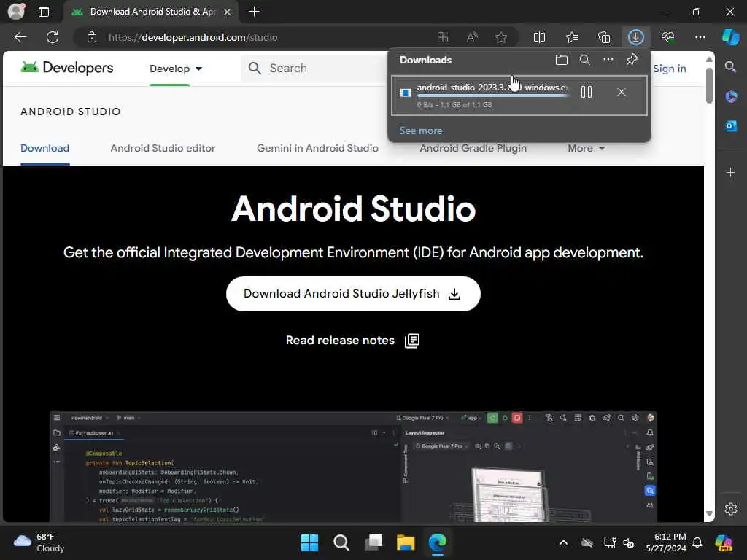Open sidebar settings gear icon
The width and height of the screenshot is (747, 560).
coord(731,509)
